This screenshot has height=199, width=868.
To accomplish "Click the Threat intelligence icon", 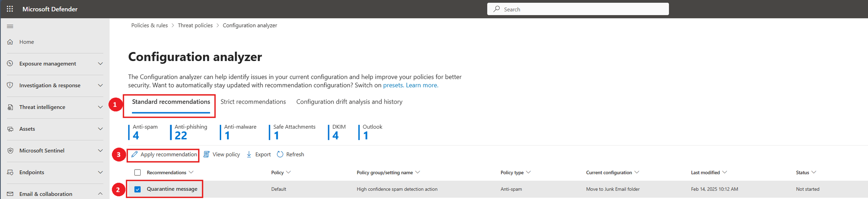I will (10, 107).
